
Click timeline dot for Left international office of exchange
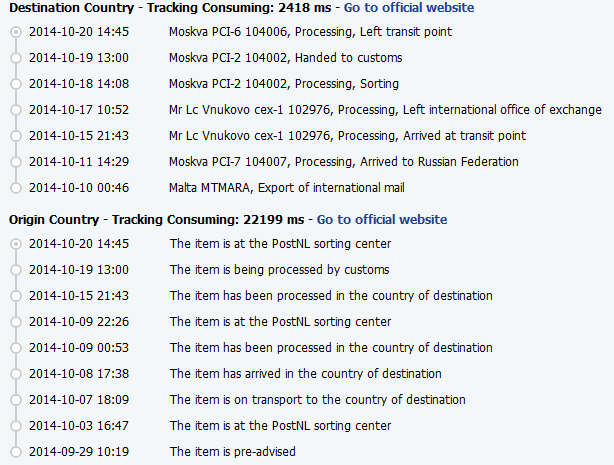tap(15, 110)
